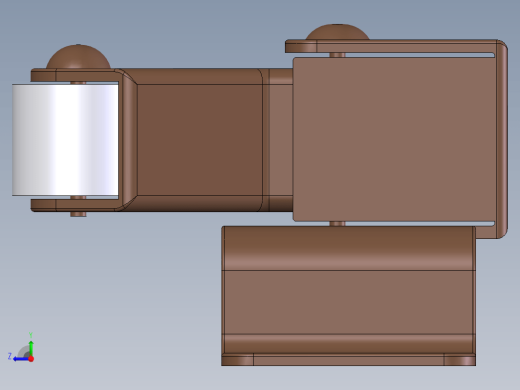Select the lower mounting bracket's flat face
Viewport: 520px width, 390px height.
[349, 302]
